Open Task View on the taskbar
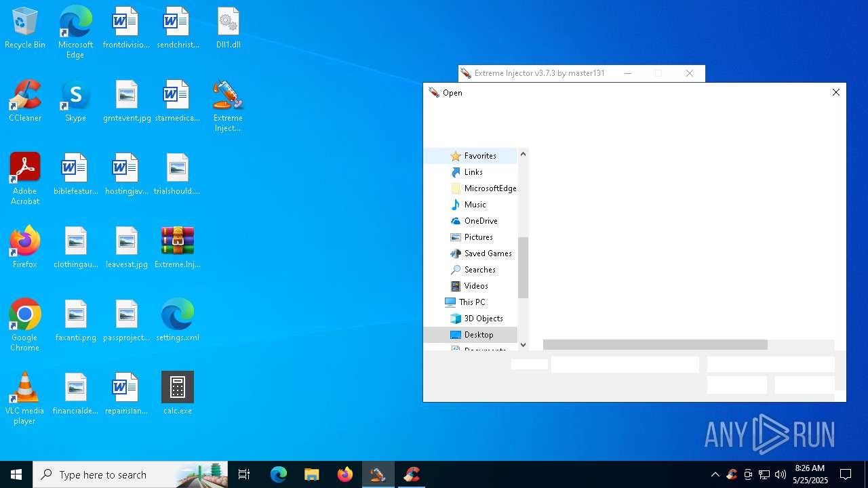 click(x=244, y=474)
